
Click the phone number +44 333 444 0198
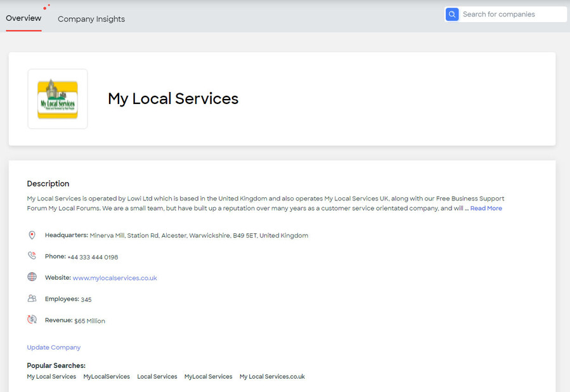[x=93, y=257]
